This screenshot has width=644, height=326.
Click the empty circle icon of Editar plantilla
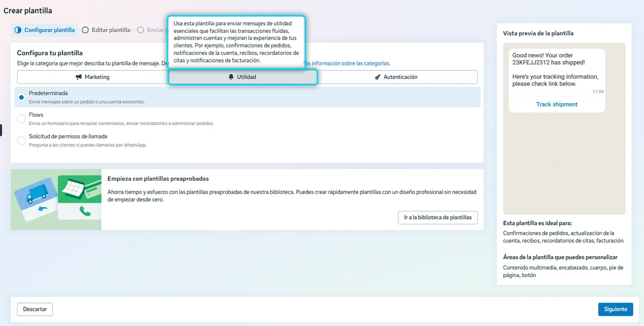click(x=85, y=30)
